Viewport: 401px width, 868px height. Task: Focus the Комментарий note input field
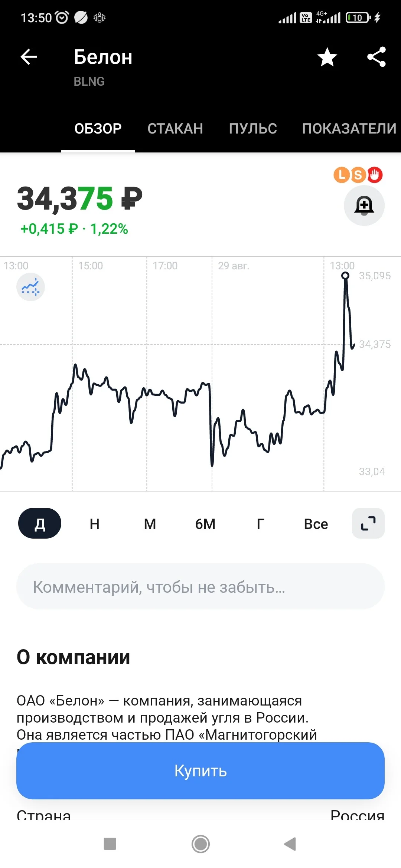tap(200, 586)
